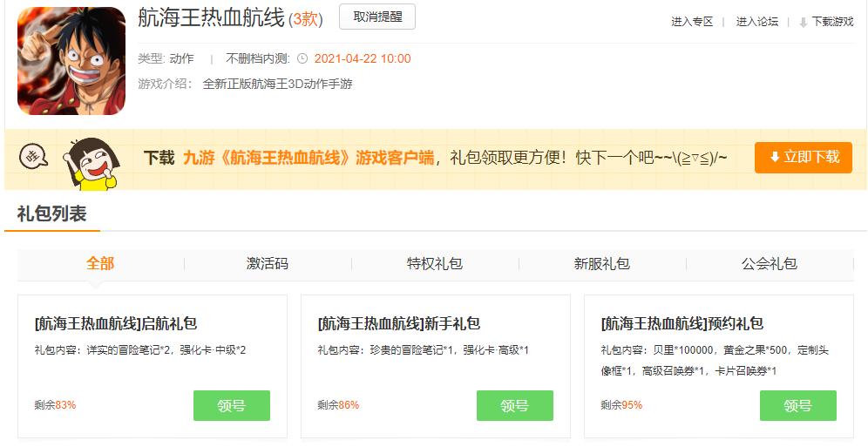Click the 启航礼包 contents description
Viewport: 868px width, 447px height.
tap(140, 350)
